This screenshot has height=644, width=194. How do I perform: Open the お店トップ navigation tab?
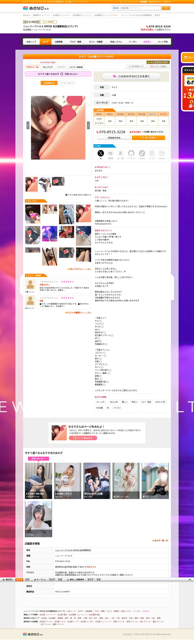pyautogui.click(x=31, y=42)
